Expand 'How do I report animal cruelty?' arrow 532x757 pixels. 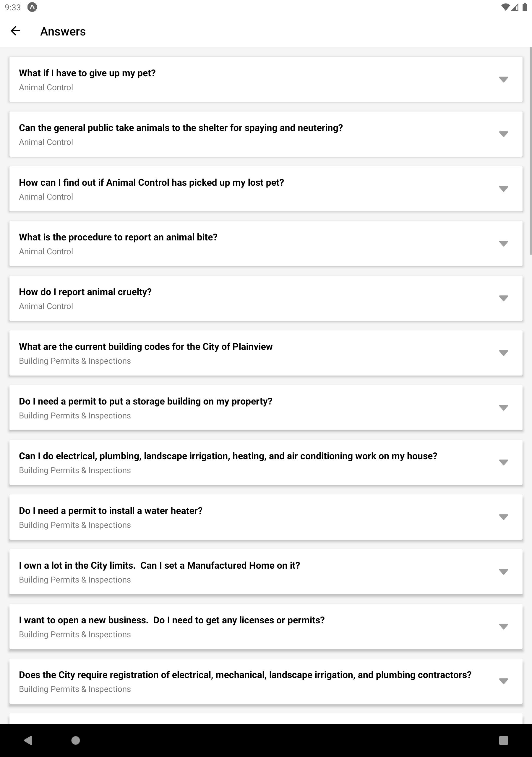click(x=503, y=298)
